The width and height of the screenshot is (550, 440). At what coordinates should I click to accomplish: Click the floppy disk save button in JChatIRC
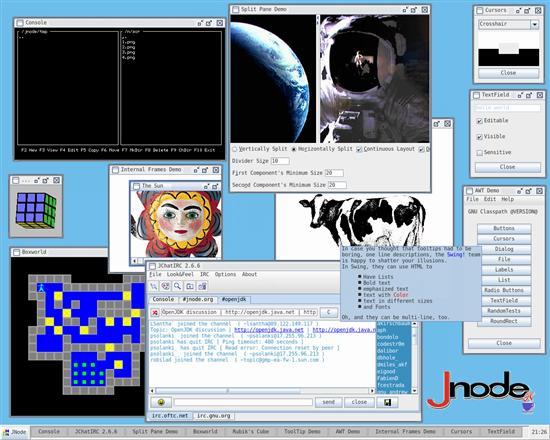click(387, 402)
